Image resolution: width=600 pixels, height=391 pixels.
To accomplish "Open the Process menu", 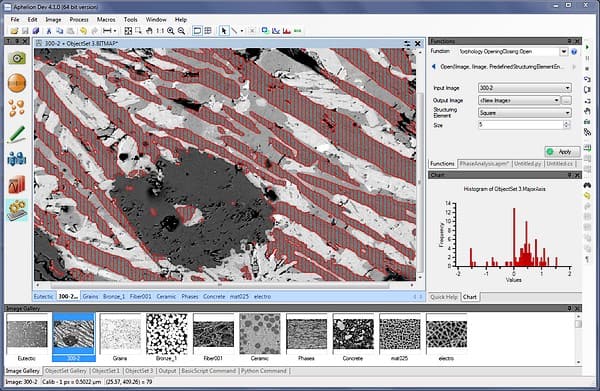I will pos(79,19).
